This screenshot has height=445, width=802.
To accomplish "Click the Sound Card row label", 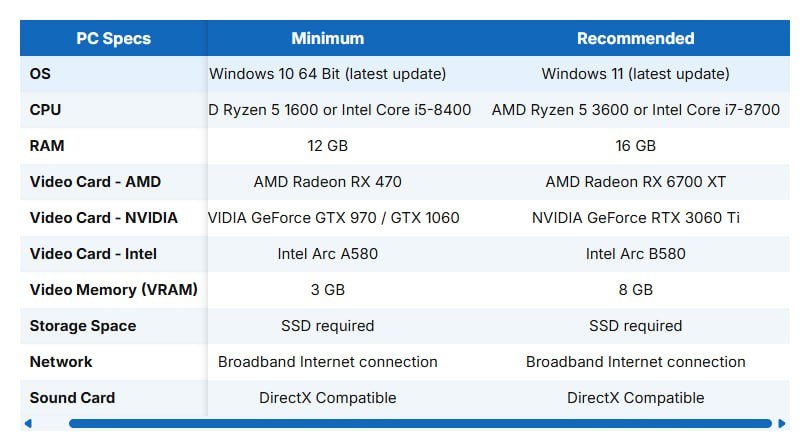I will tap(72, 397).
